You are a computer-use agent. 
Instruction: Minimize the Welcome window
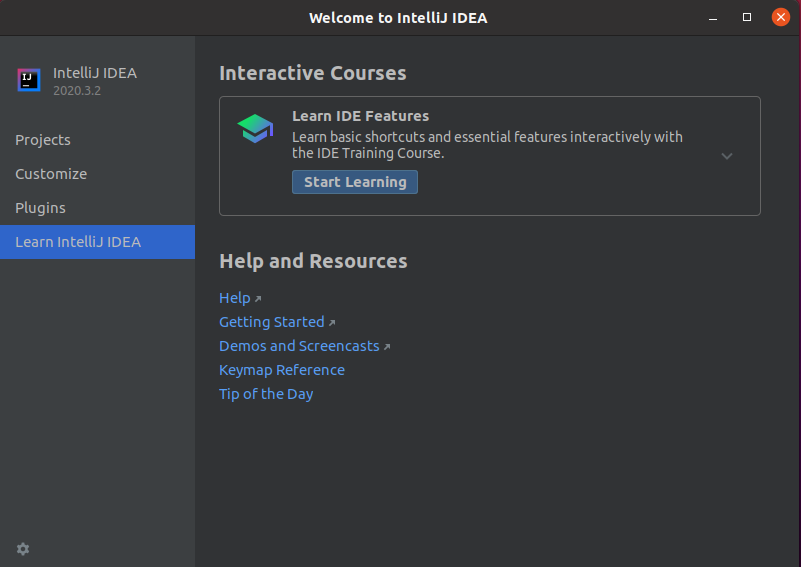click(x=713, y=18)
